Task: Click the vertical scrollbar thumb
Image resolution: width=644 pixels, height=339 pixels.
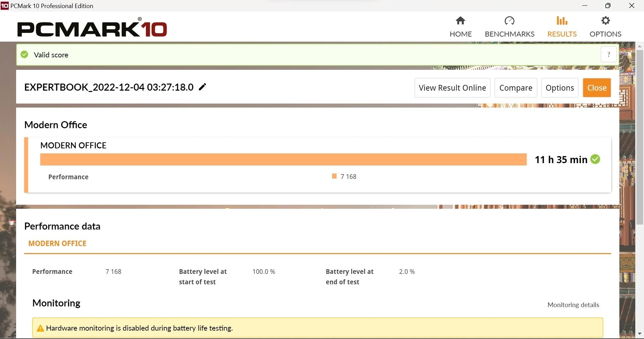Action: pyautogui.click(x=640, y=137)
